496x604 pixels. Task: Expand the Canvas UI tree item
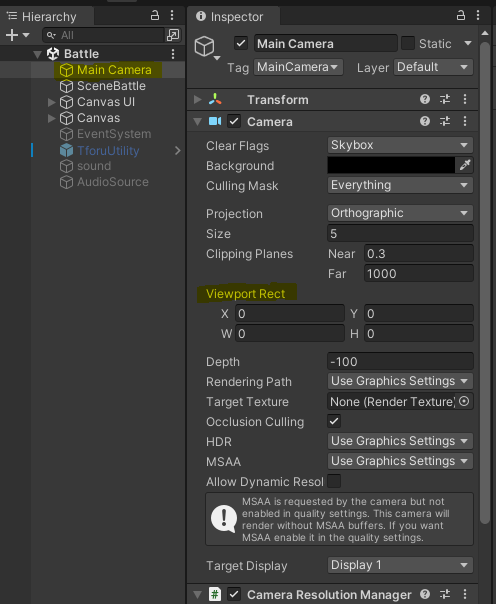[51, 102]
